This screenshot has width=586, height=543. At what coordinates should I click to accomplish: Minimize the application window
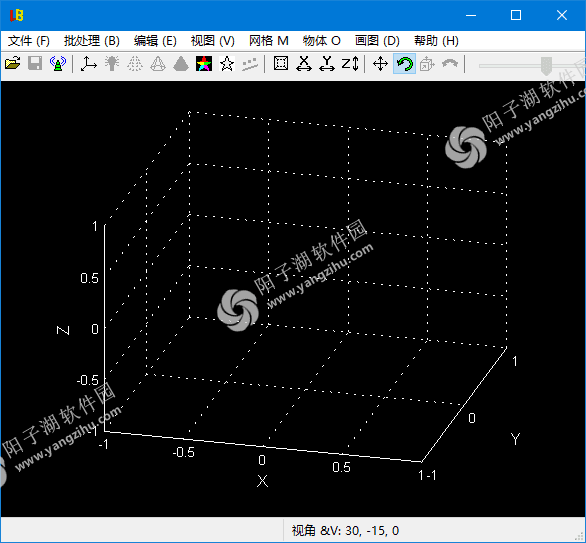pyautogui.click(x=471, y=15)
